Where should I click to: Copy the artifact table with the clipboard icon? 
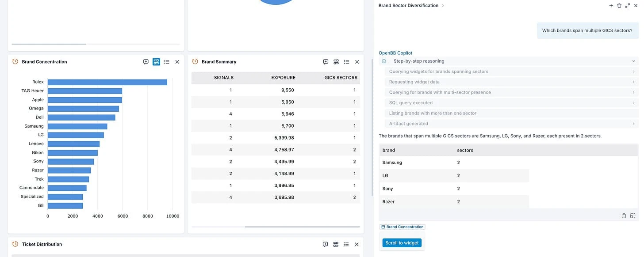point(624,215)
